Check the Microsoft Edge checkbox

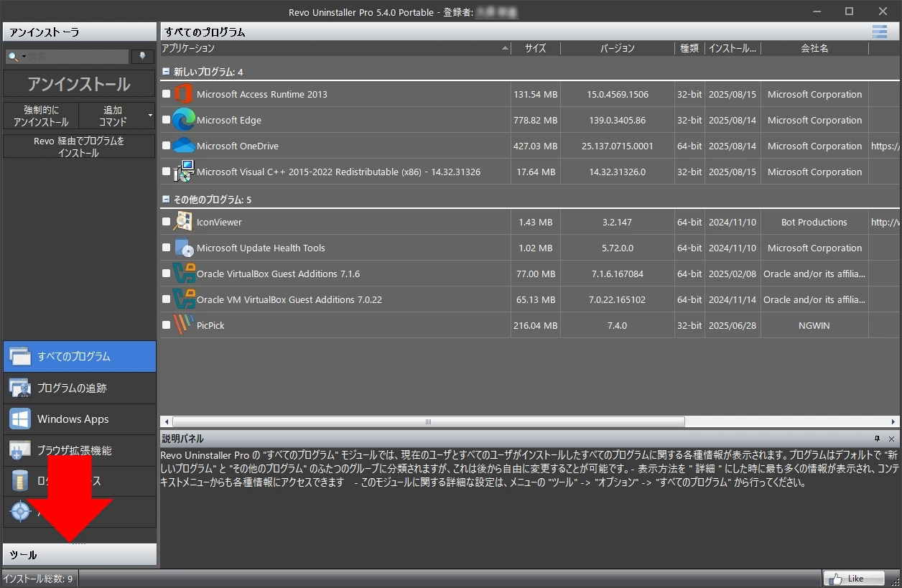(167, 120)
